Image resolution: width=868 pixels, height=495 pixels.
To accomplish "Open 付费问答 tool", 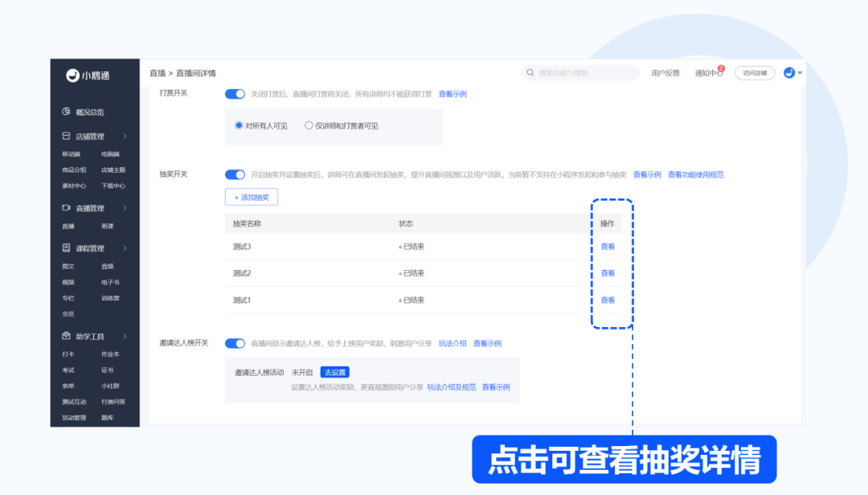I will point(113,402).
